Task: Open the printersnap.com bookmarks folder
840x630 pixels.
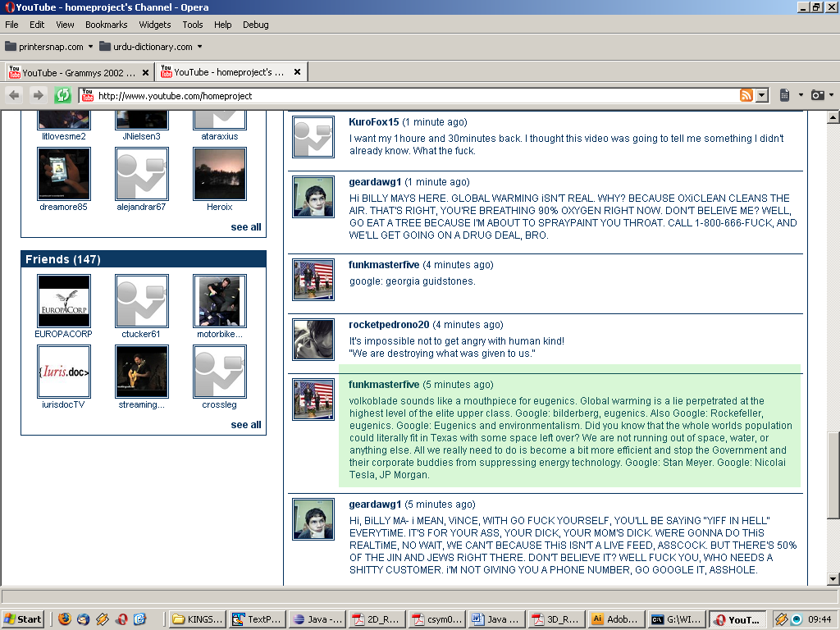Action: [44, 47]
